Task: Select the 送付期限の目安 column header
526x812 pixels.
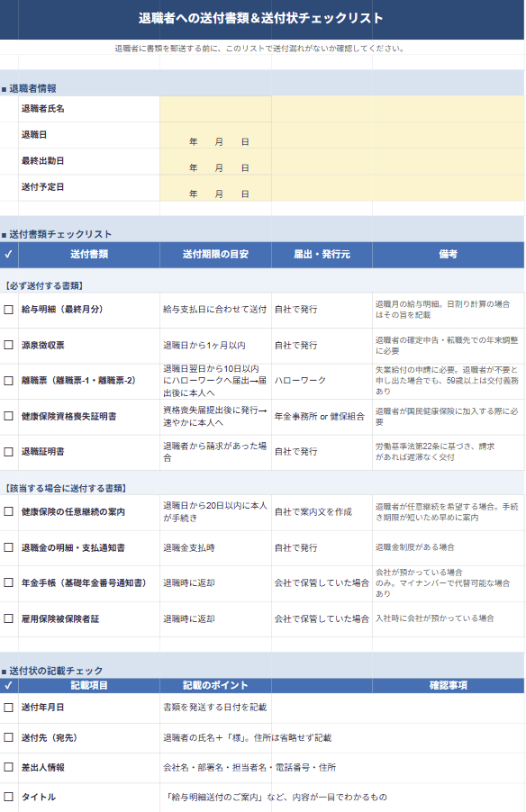Action: point(215,254)
